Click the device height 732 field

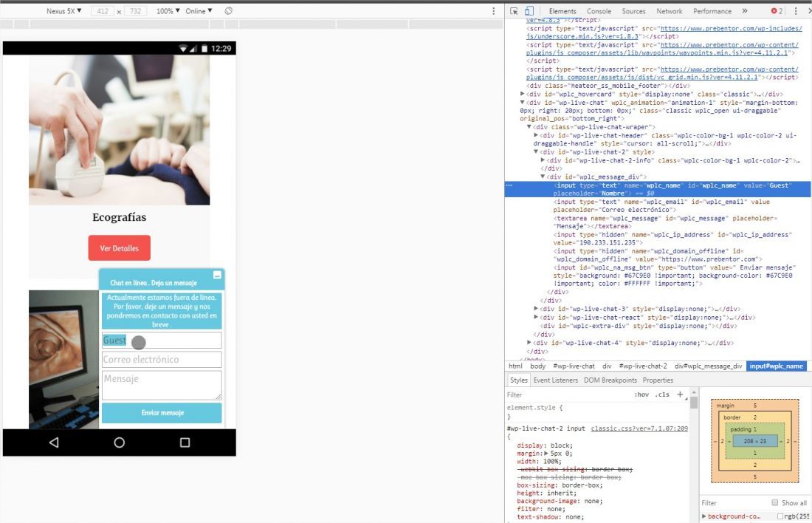135,11
